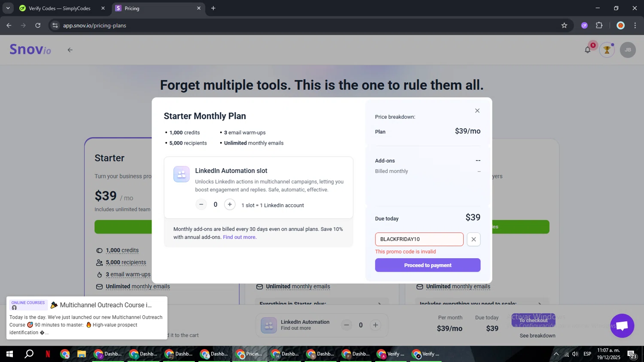Clear the BLACKFRIDAY10 promo code
The image size is (644, 362).
pos(474,239)
